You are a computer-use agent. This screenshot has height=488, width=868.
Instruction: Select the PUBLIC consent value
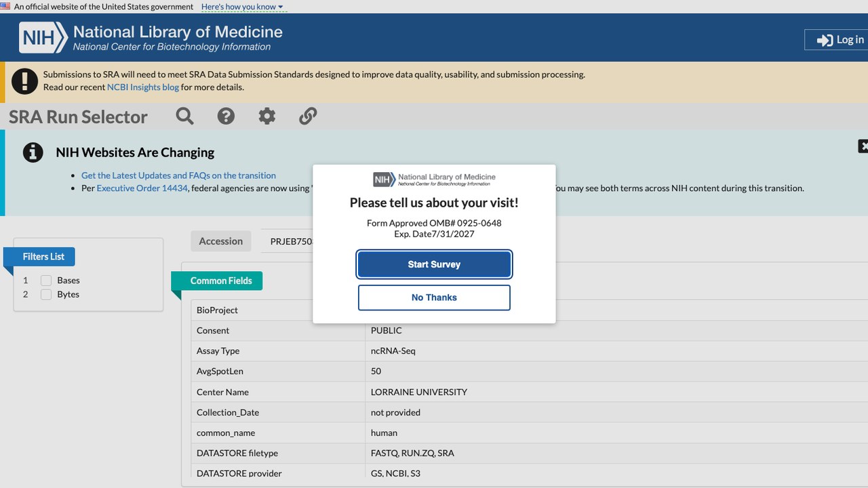click(x=387, y=331)
